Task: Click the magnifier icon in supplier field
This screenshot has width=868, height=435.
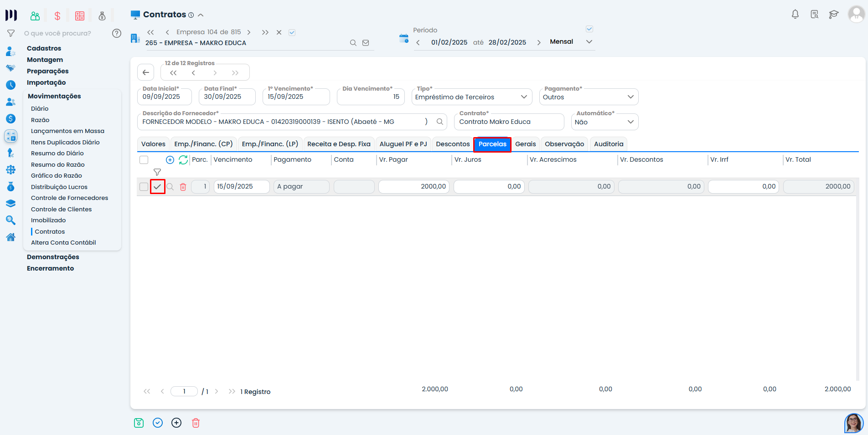Action: [439, 122]
